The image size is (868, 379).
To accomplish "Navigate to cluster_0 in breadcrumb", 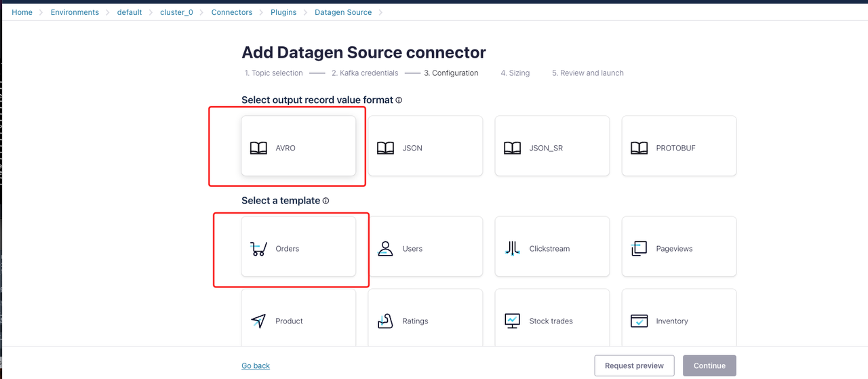I will click(177, 12).
